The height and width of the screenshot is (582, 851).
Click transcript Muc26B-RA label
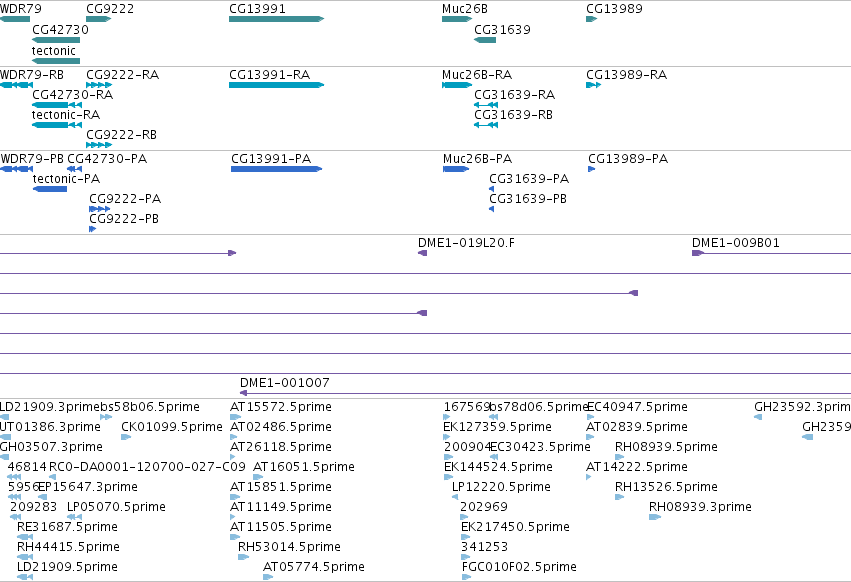click(477, 74)
